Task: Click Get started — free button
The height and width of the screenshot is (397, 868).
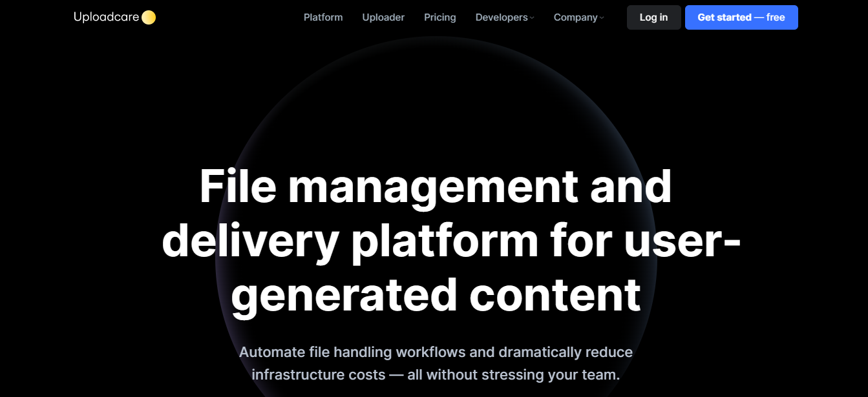Action: [741, 17]
